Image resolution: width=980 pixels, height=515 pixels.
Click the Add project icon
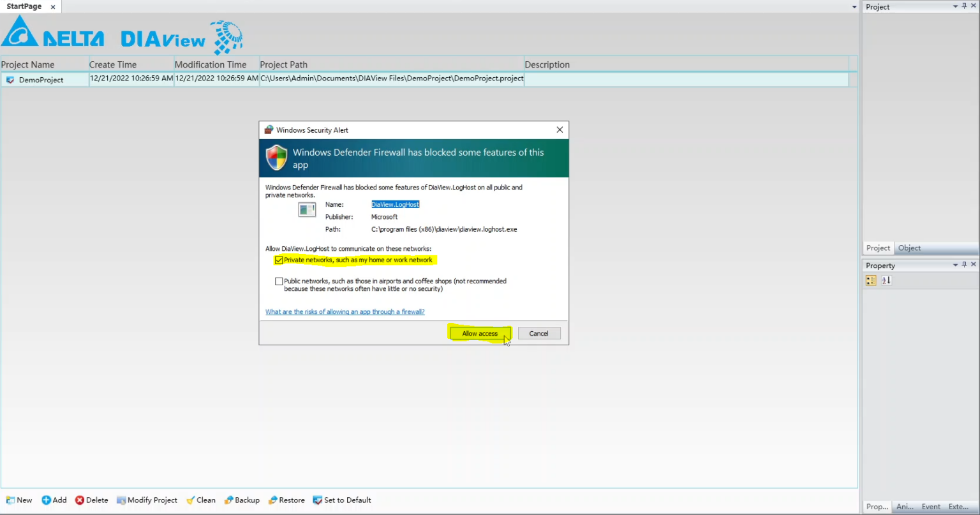[x=47, y=500]
